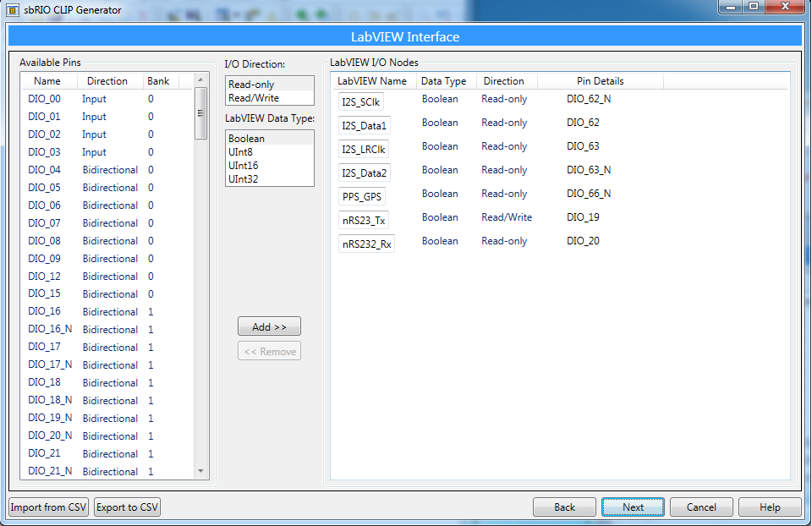Click Pin Details value DIO_63_N
Screen dimensions: 812x526
click(x=589, y=170)
